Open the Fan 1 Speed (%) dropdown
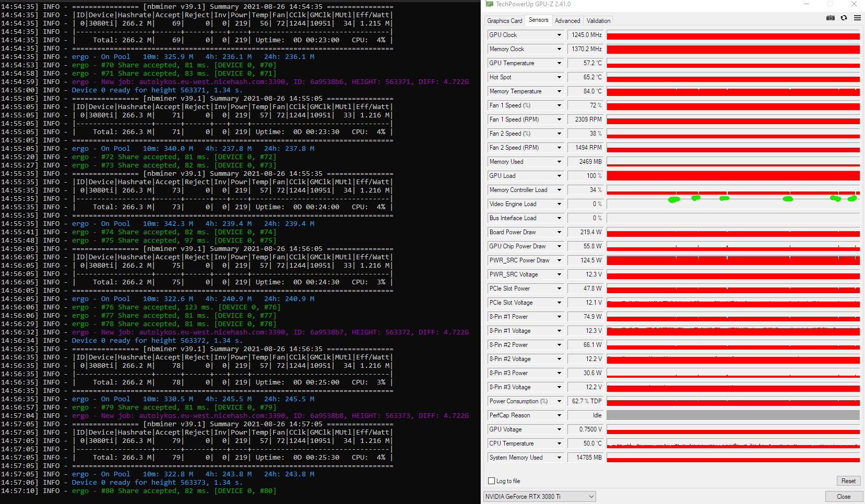Screen dimensions: 865x504 click(x=559, y=105)
